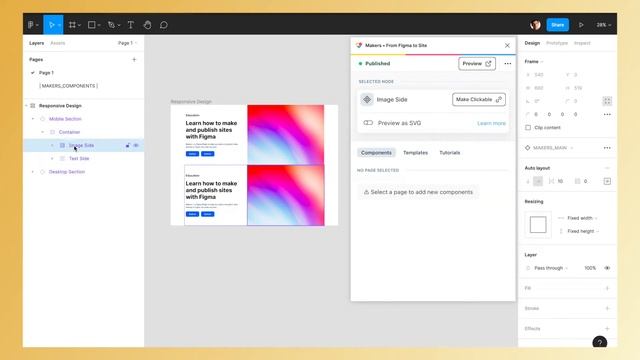Select the Text tool
The width and height of the screenshot is (640, 360).
pyautogui.click(x=131, y=25)
